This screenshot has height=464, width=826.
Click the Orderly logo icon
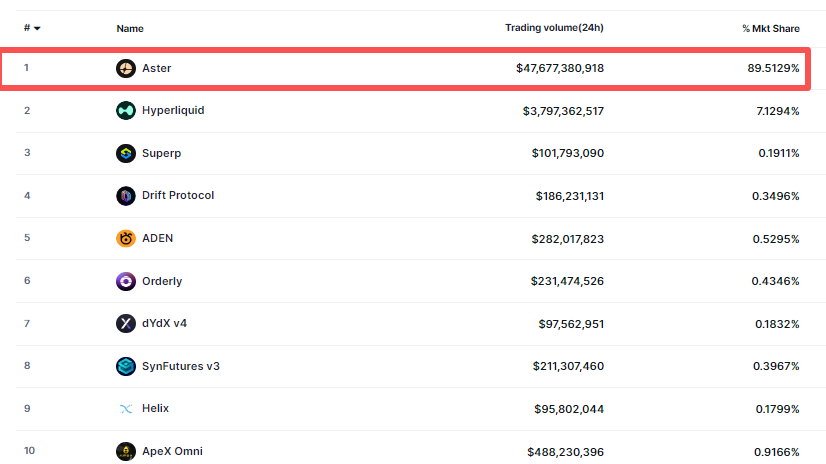click(125, 281)
